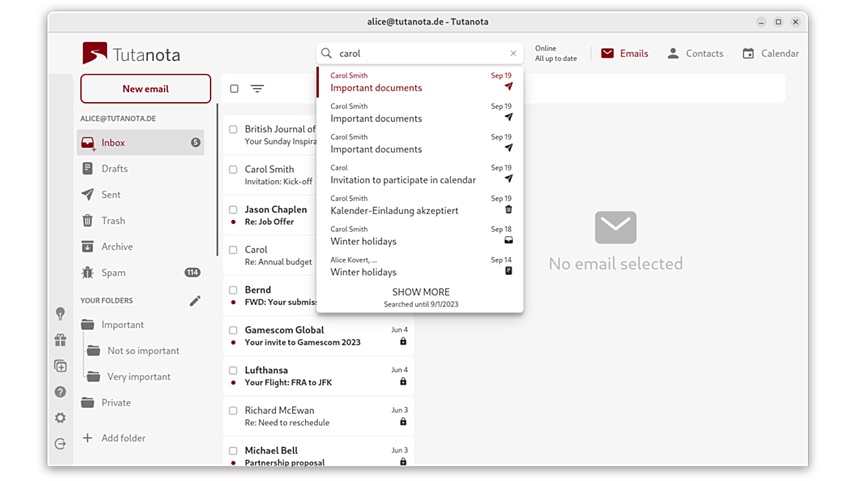Click SHOW MORE in search results
The height and width of the screenshot is (481, 856).
click(x=421, y=292)
